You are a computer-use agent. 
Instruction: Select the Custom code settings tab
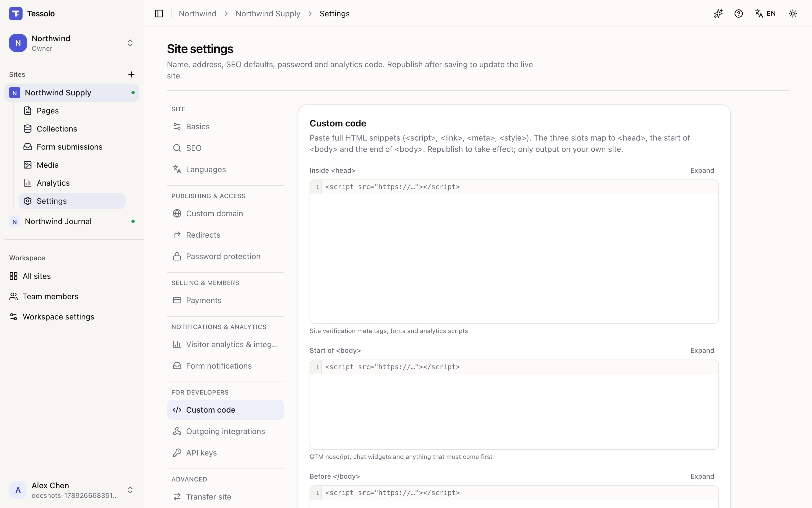click(226, 410)
